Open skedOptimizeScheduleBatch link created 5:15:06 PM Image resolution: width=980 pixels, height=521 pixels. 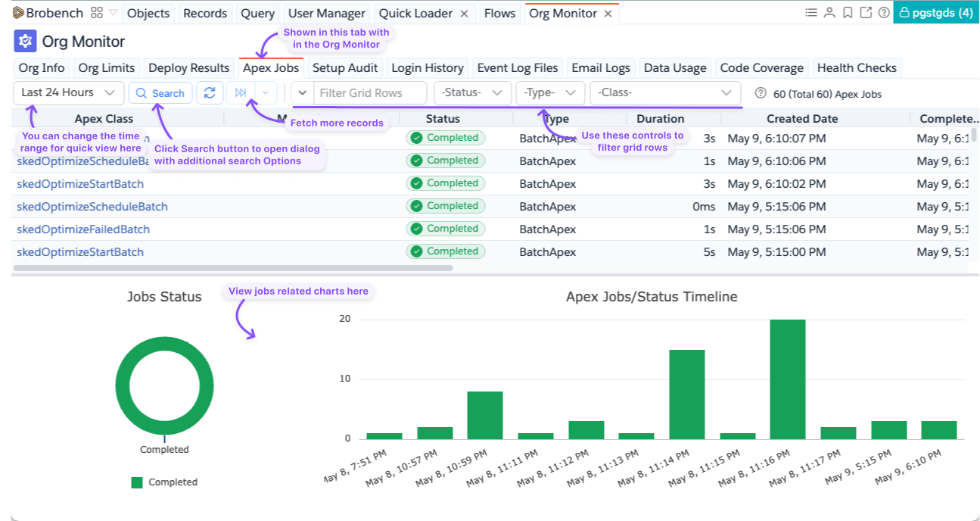92,207
